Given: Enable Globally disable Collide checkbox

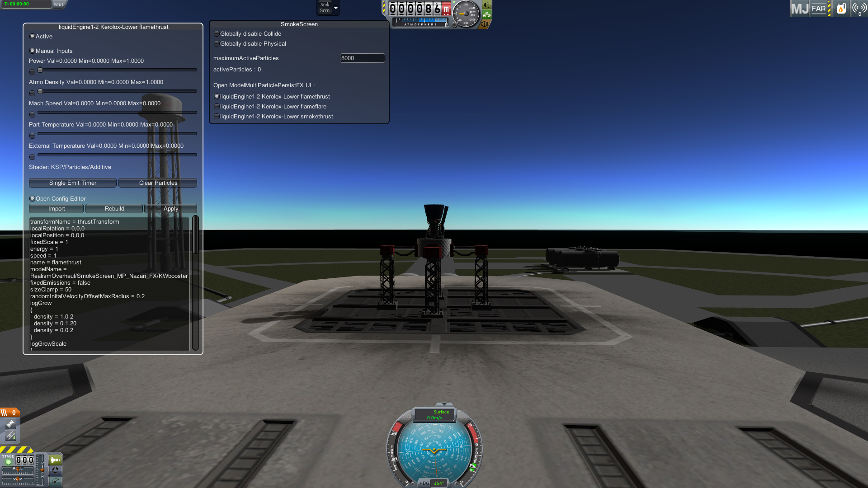Looking at the screenshot, I should point(217,33).
